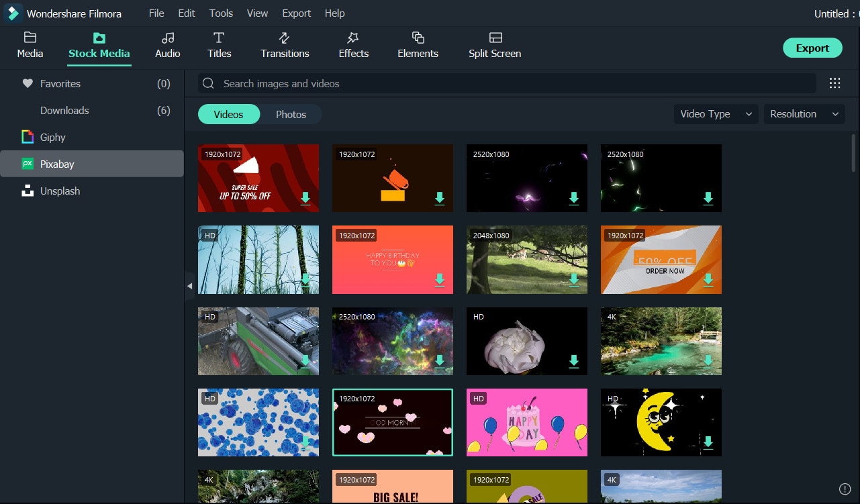Switch grid view via dots icon
Image resolution: width=860 pixels, height=504 pixels.
point(834,83)
